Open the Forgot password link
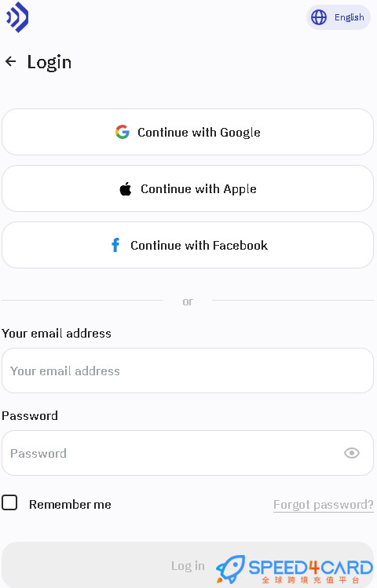This screenshot has height=588, width=377. [x=324, y=505]
